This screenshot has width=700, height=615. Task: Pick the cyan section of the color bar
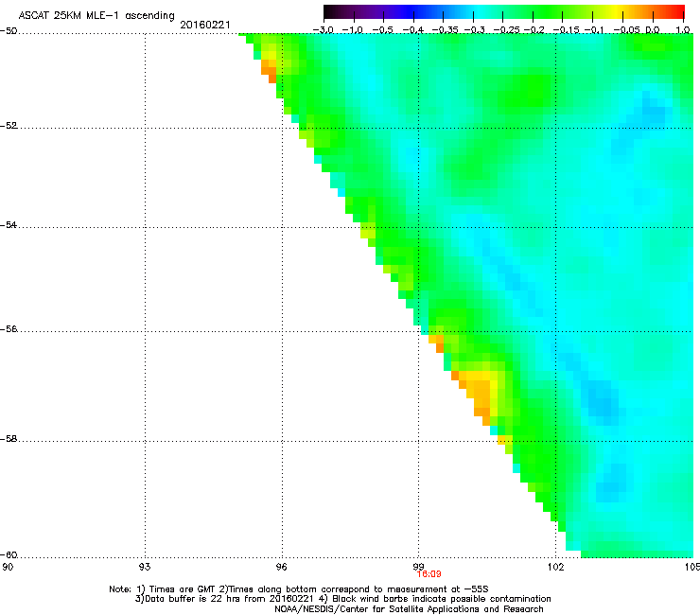(478, 11)
